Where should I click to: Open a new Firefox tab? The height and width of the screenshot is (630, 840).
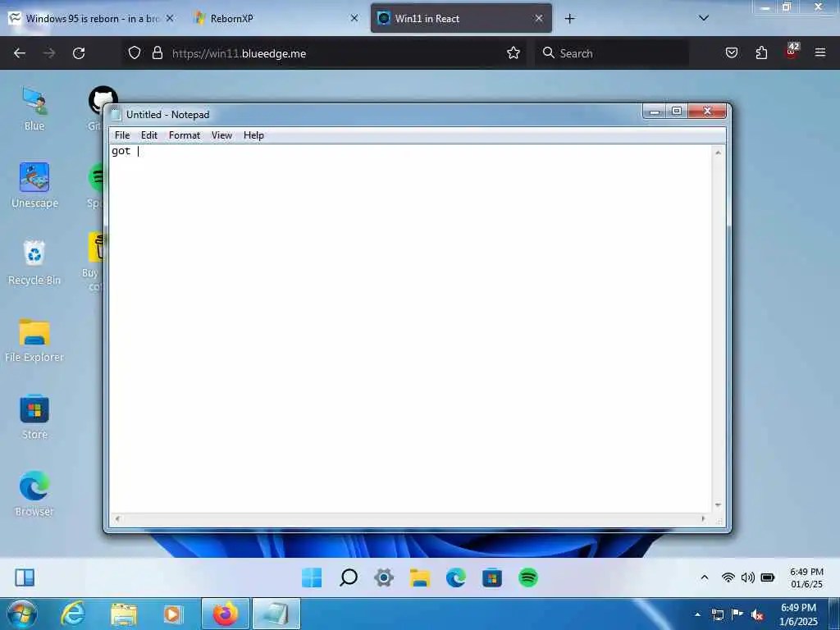click(569, 19)
